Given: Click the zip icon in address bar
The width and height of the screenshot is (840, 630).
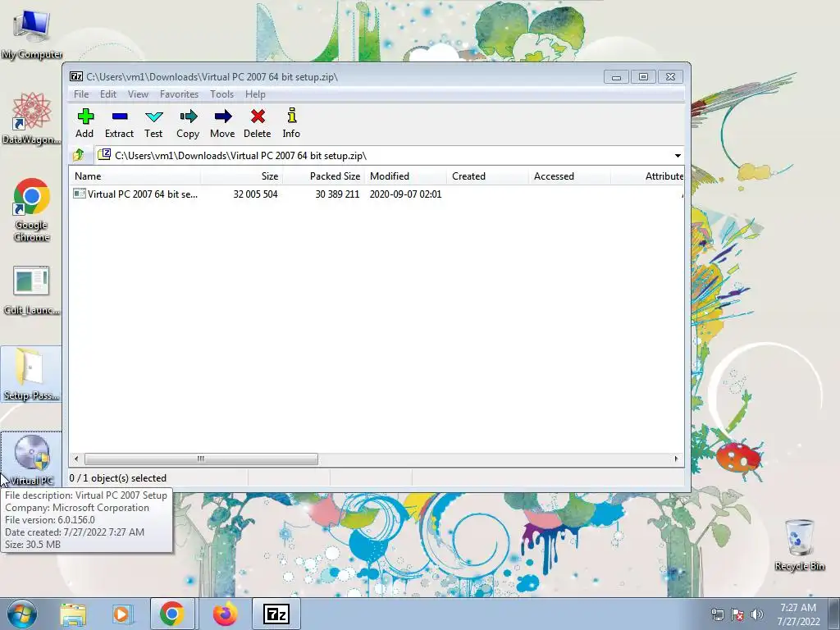Looking at the screenshot, I should click(x=104, y=155).
